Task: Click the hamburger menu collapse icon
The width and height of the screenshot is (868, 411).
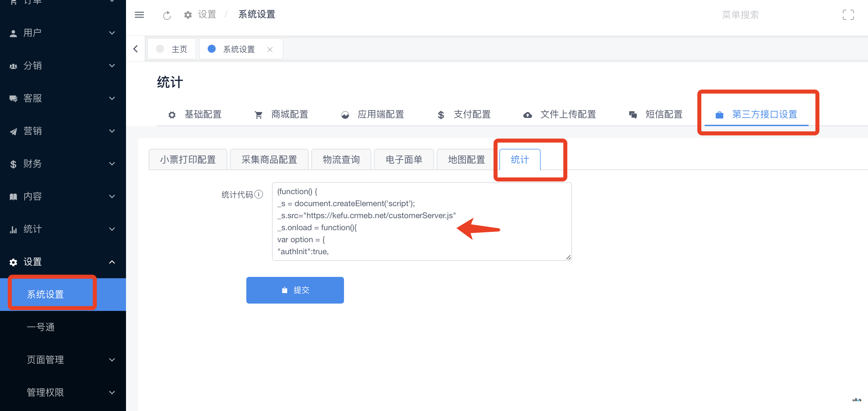Action: coord(139,15)
